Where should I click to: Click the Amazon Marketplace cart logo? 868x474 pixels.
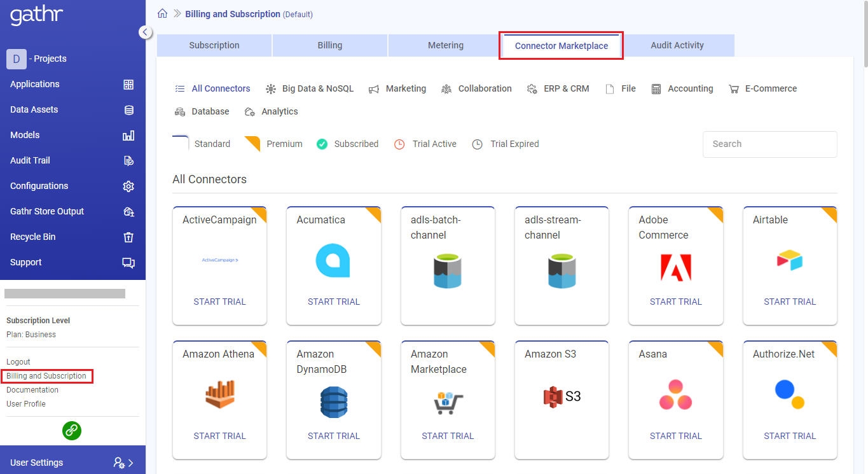pos(448,403)
